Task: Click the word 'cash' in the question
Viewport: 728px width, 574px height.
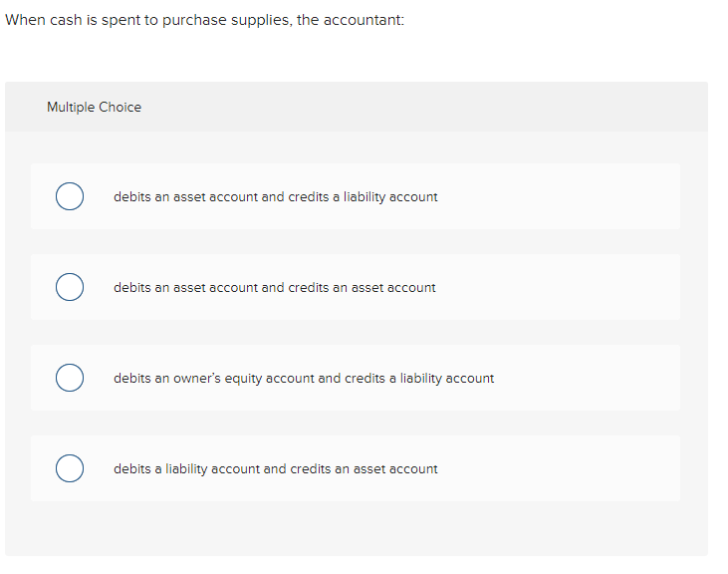Action: [66, 20]
